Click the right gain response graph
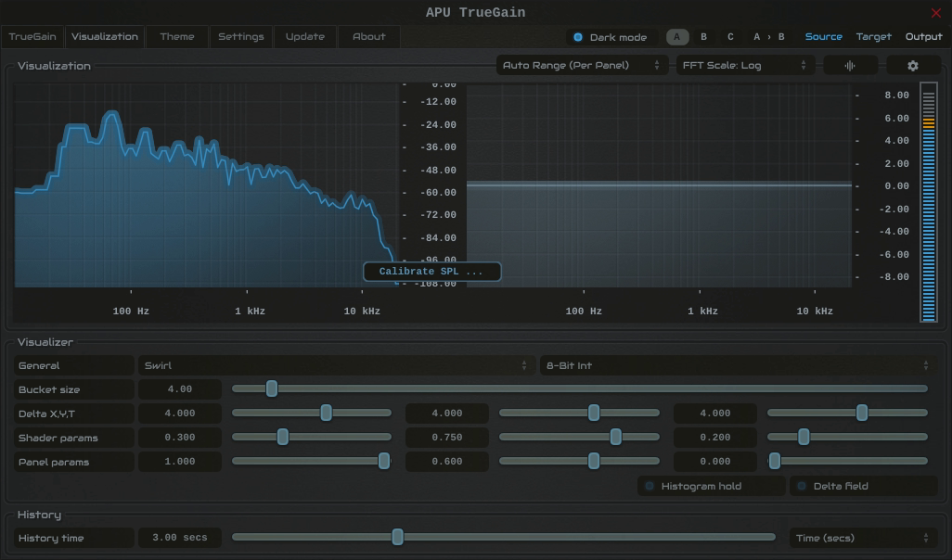Viewport: 952px width, 560px height. (659, 185)
